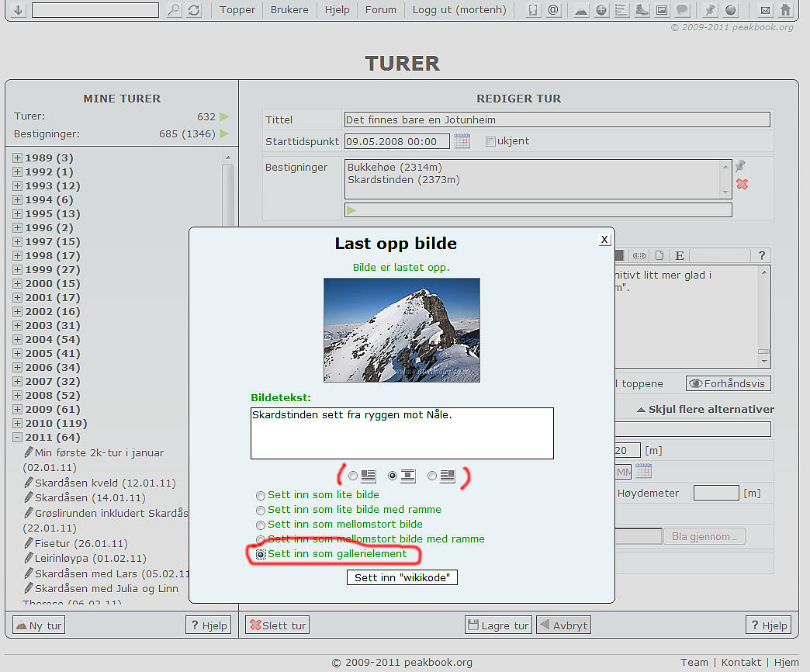The height and width of the screenshot is (672, 810).
Task: Select 'Sett inn som mellomstort bilde' option
Action: pos(261,525)
